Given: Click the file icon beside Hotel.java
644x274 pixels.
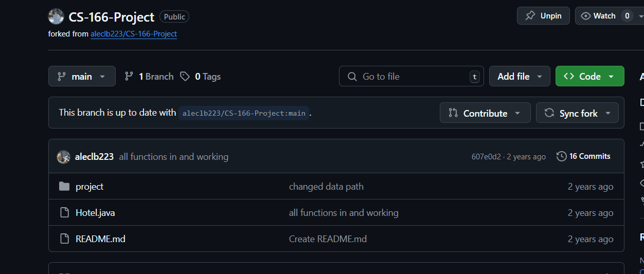Looking at the screenshot, I should click(x=64, y=212).
